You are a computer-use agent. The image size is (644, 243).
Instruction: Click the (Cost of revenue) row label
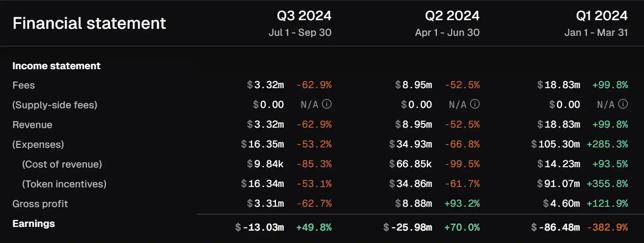click(62, 164)
